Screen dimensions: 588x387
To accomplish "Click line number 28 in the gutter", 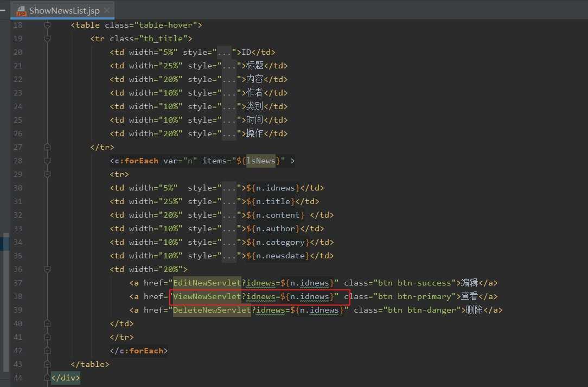I will click(x=18, y=161).
